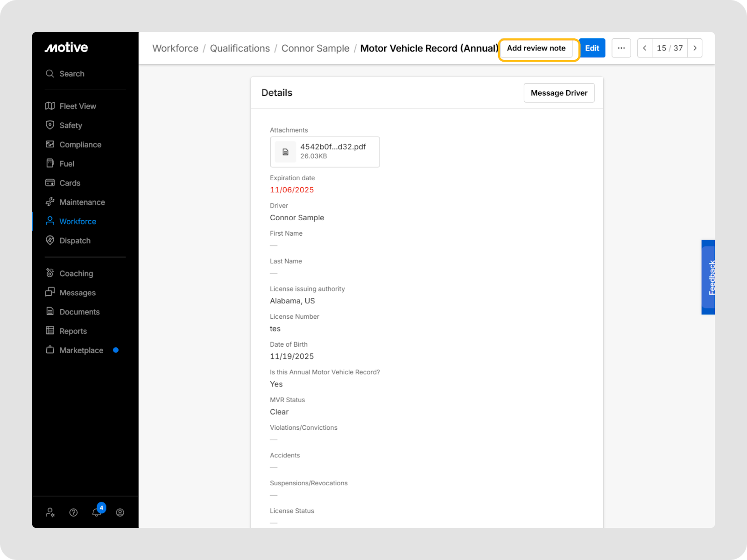Open the help question mark icon
747x560 pixels.
(x=73, y=512)
